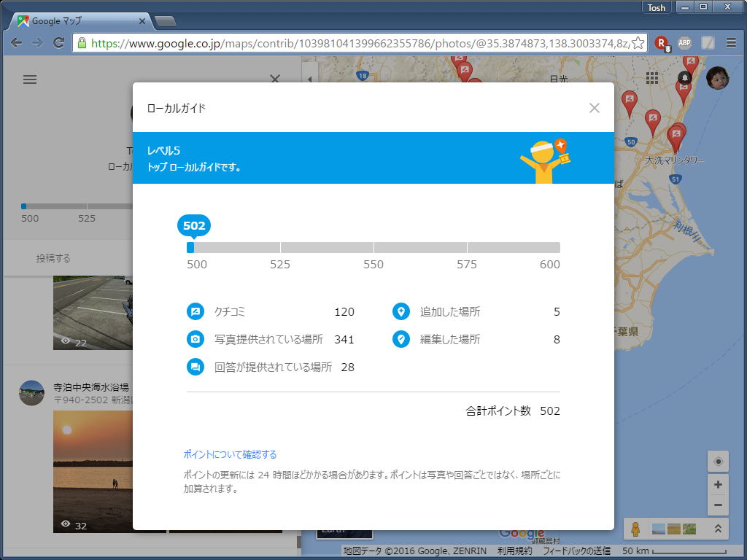The height and width of the screenshot is (560, 747).
Task: Click the red R extension icon
Action: point(662,43)
